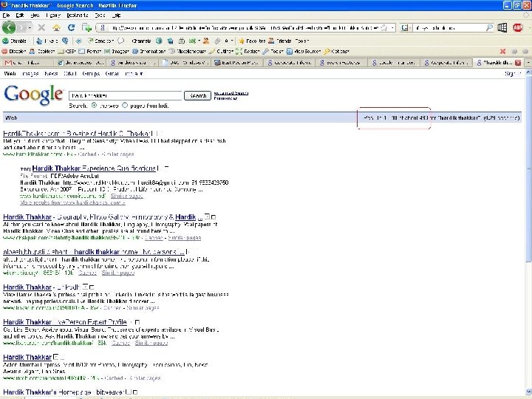Open the Help menu
This screenshot has width=532, height=399.
point(116,16)
